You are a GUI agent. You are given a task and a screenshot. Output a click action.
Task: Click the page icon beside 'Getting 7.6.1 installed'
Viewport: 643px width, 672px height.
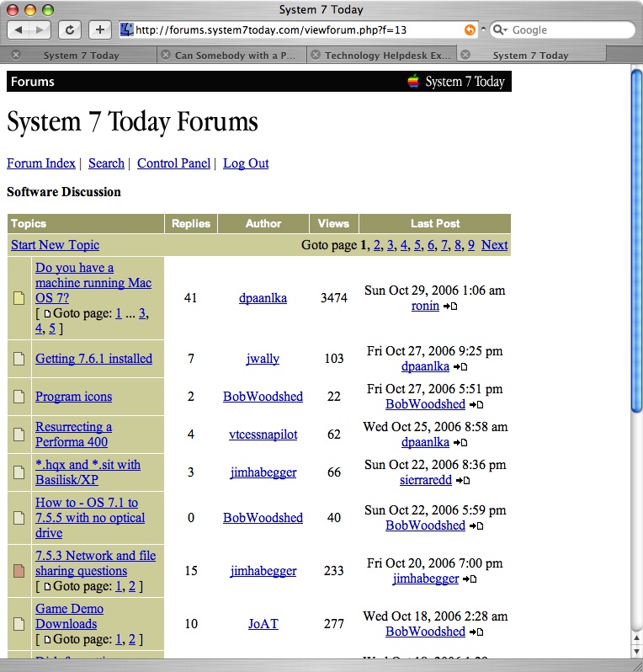click(19, 359)
